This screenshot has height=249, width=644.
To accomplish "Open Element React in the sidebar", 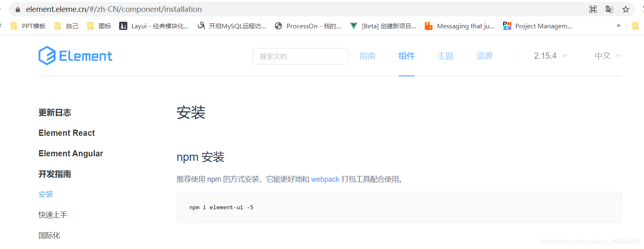I will tap(67, 133).
